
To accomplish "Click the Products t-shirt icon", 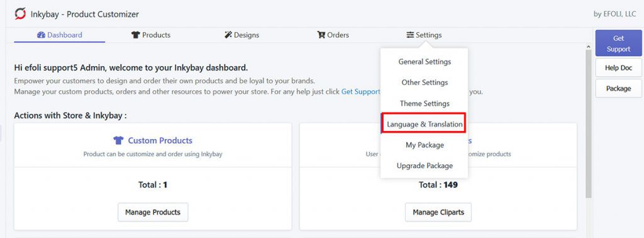I will 136,35.
